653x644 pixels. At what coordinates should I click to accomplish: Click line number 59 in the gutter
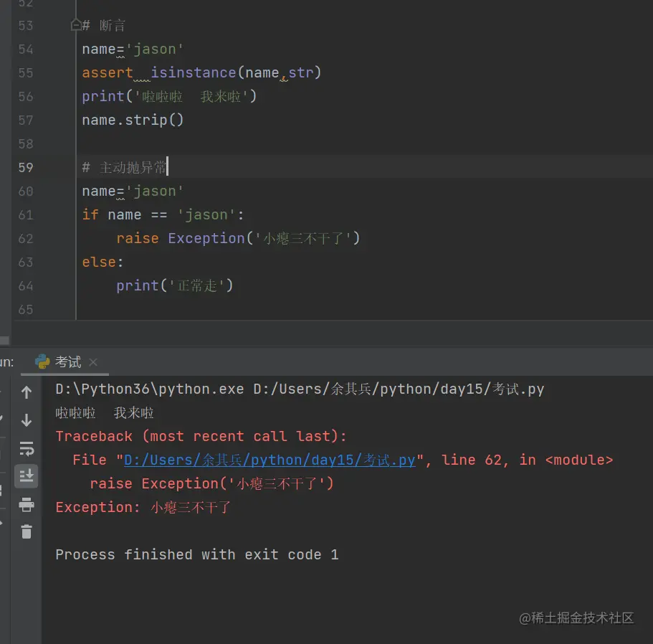click(25, 168)
